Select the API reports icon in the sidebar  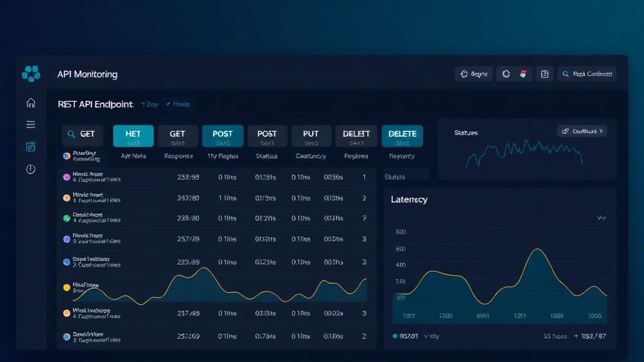(x=30, y=146)
